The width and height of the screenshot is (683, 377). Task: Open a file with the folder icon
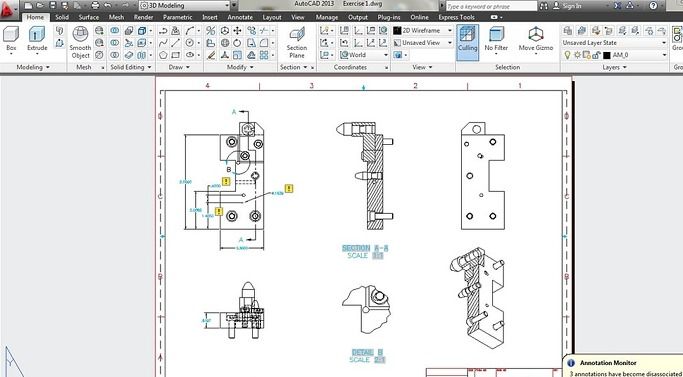coord(41,6)
